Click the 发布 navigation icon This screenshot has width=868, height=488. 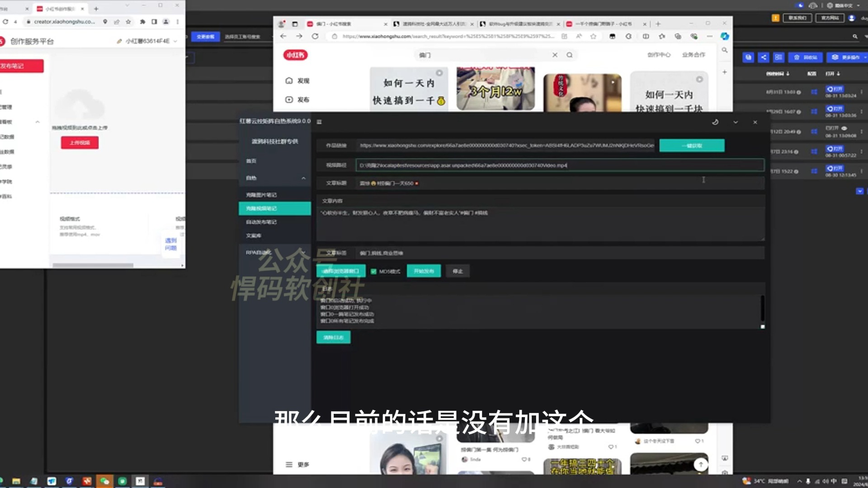(x=289, y=99)
